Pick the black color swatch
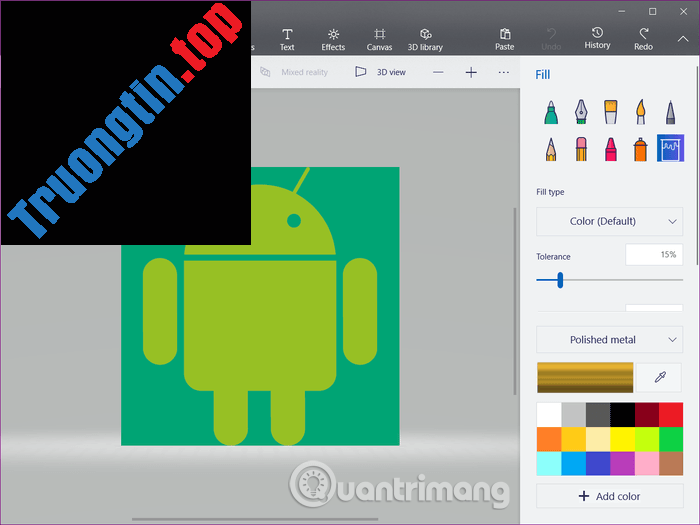 click(x=622, y=415)
